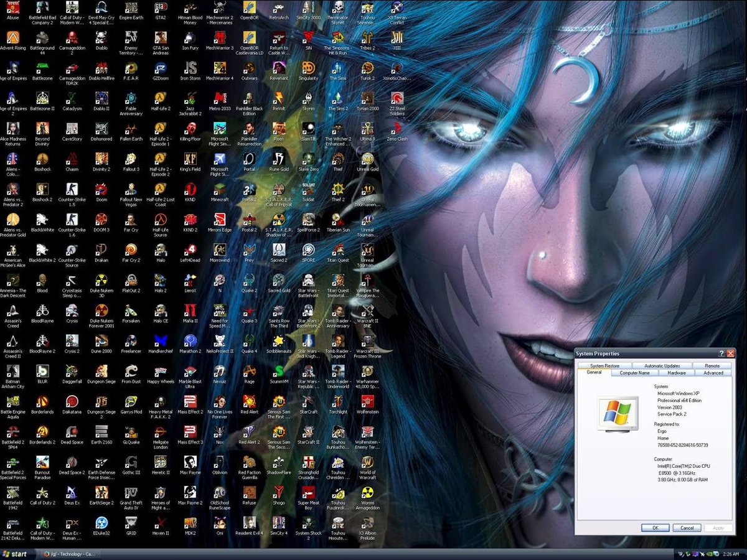Image resolution: width=747 pixels, height=560 pixels.
Task: Open the Windows Start menu
Action: (15, 553)
